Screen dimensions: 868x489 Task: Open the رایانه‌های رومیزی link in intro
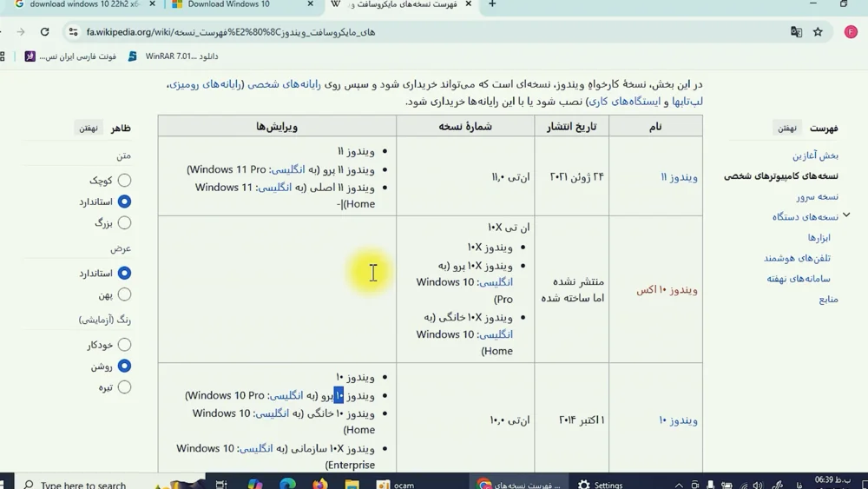pyautogui.click(x=205, y=84)
